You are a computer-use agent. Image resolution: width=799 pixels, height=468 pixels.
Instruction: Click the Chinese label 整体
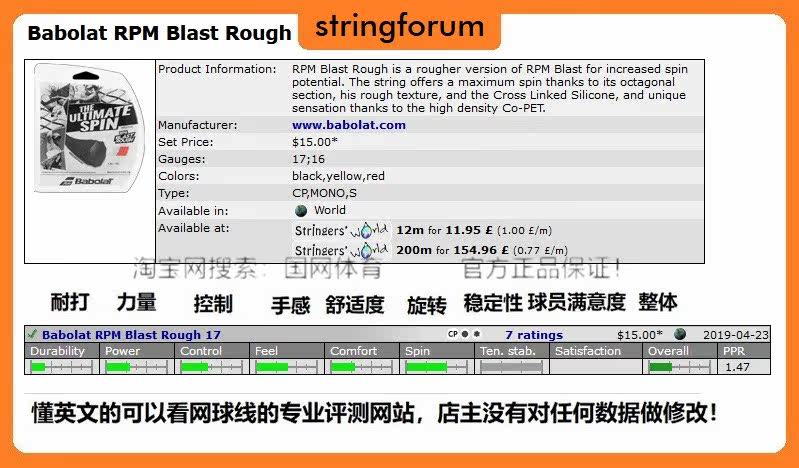pos(658,302)
